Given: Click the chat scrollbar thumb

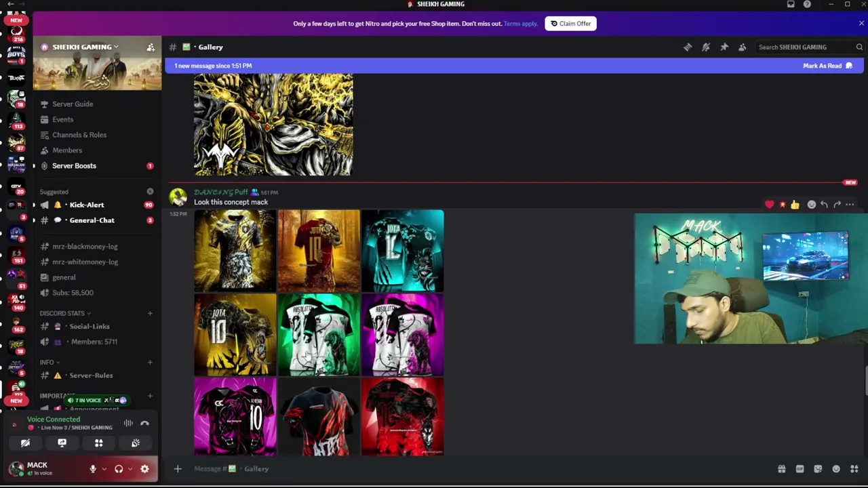Looking at the screenshot, I should [x=865, y=381].
